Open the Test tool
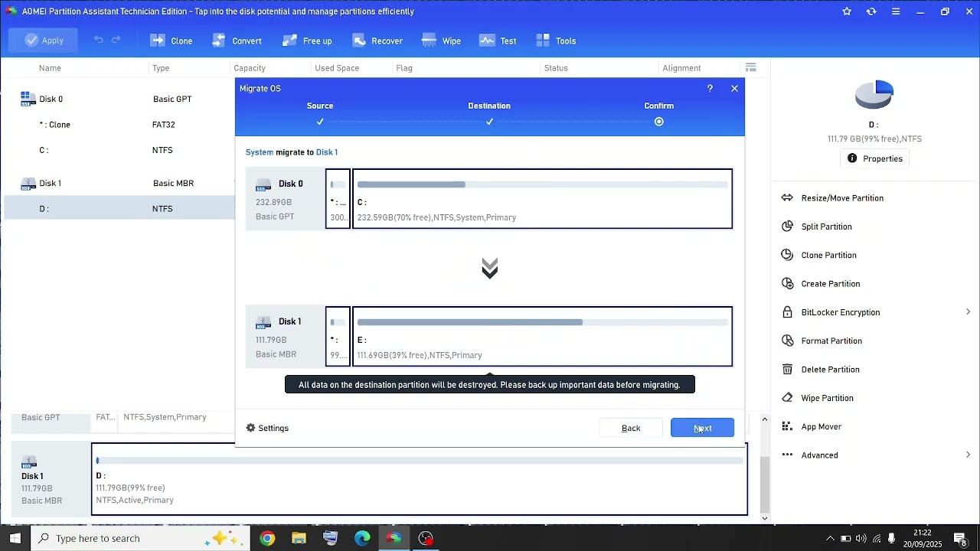 [x=498, y=41]
